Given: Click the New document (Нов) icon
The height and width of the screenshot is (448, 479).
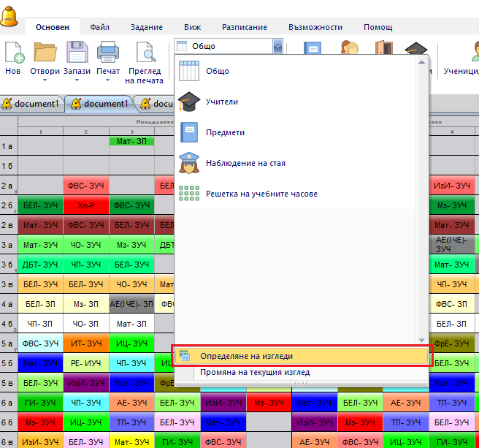Looking at the screenshot, I should point(13,53).
